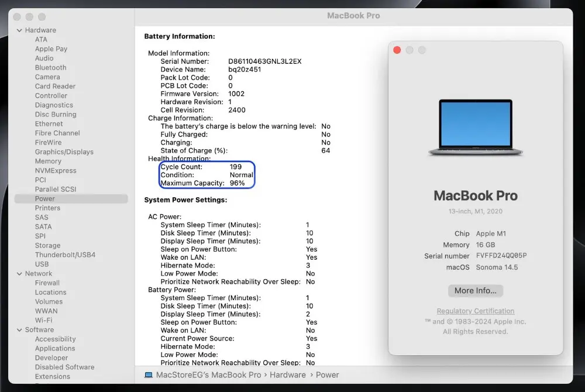Image resolution: width=585 pixels, height=392 pixels.
Task: Select Locations under Network
Action: [x=51, y=293]
